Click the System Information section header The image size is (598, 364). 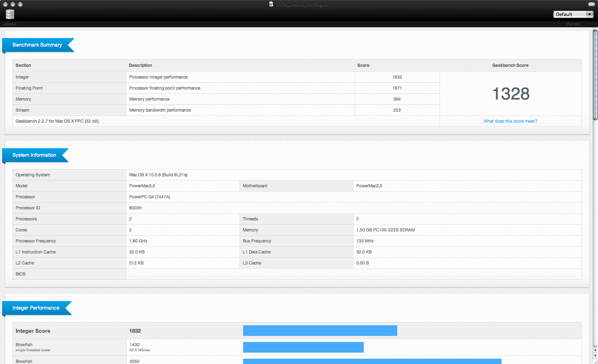pos(35,155)
